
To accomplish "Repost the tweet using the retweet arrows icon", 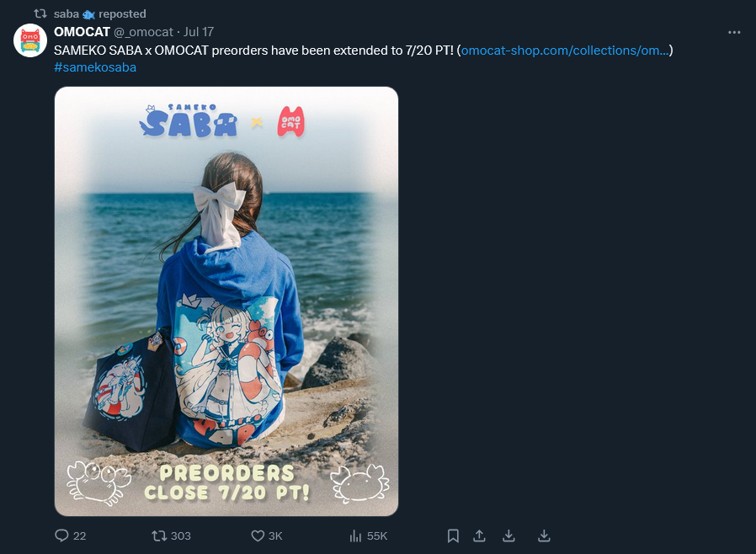I will coord(159,535).
